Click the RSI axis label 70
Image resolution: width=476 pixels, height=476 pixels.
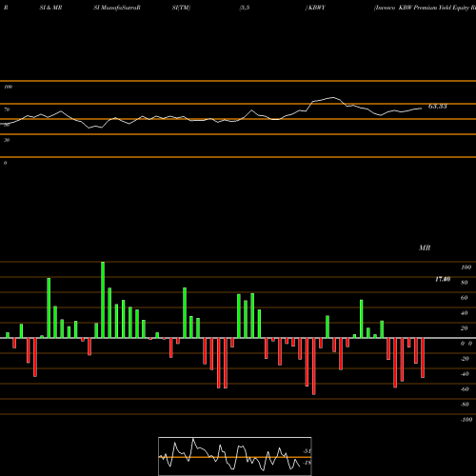pos(7,109)
